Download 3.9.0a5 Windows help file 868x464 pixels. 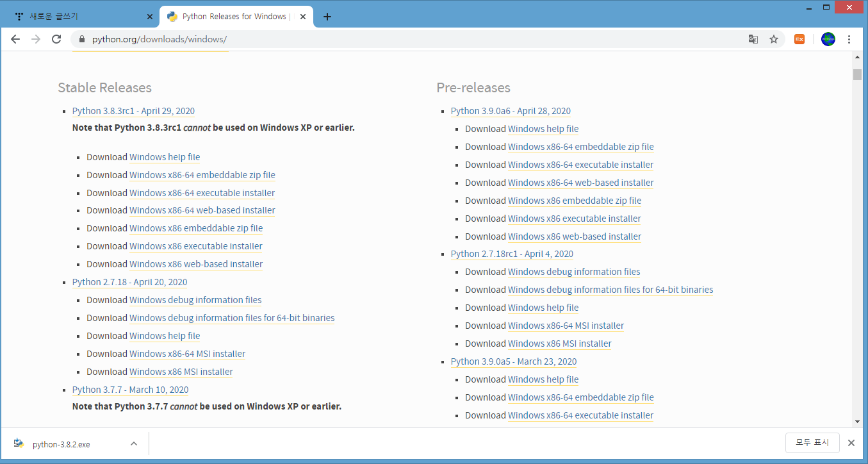click(x=543, y=379)
